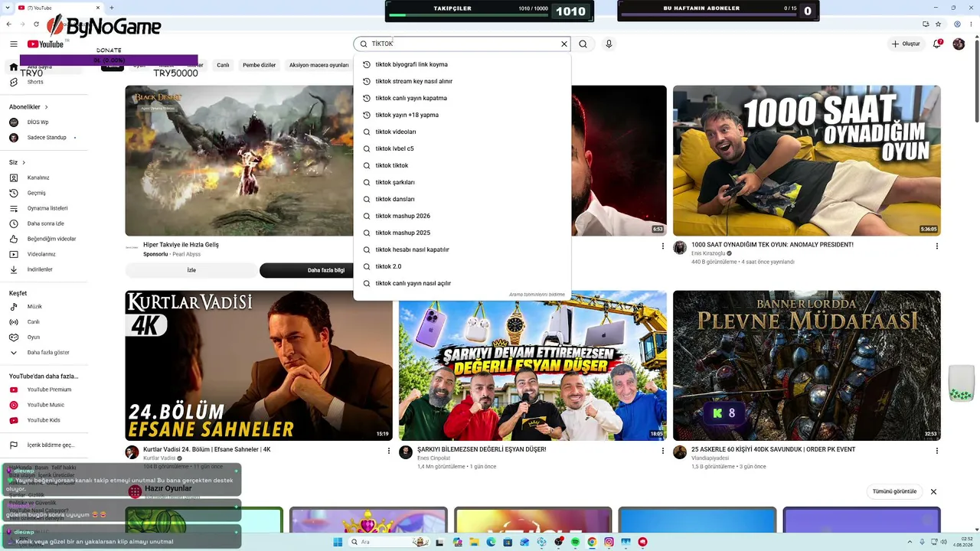Screen dimensions: 980x551
Task: Clear the search box with the X
Action: coord(564,44)
